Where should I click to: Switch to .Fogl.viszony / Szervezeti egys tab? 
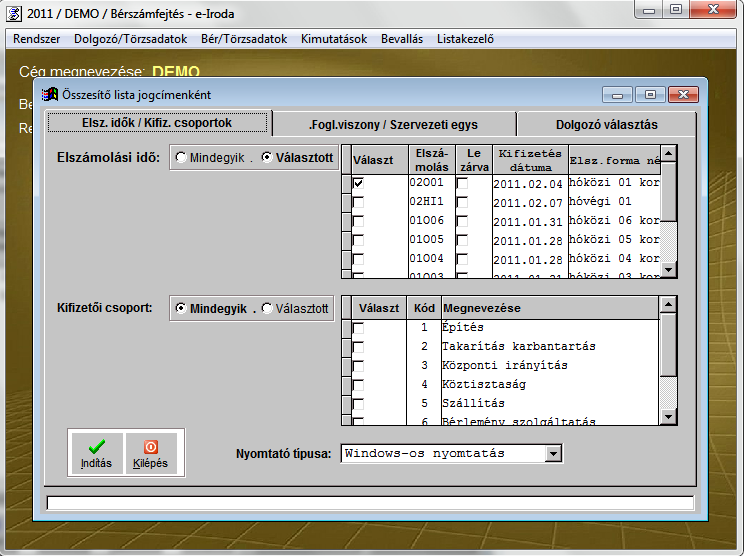(393, 124)
